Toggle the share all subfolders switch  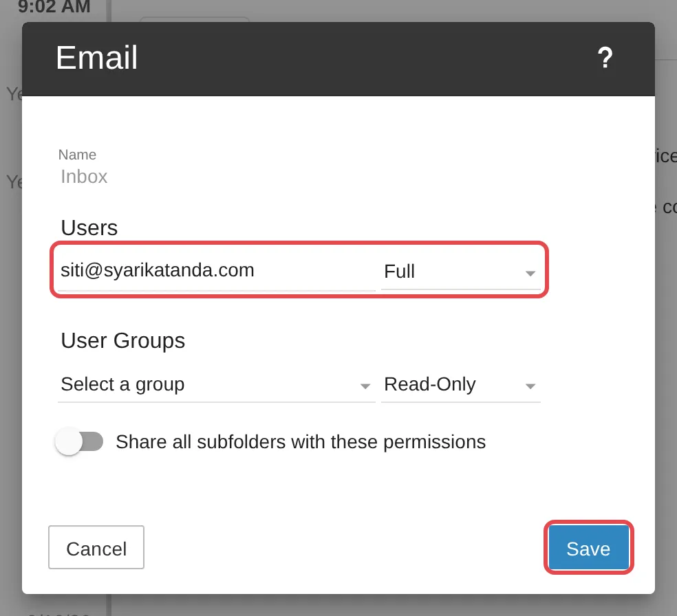pyautogui.click(x=79, y=441)
